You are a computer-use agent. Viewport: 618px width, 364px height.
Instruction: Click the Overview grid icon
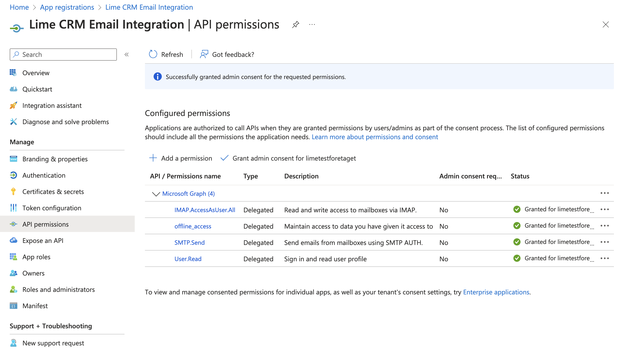13,73
